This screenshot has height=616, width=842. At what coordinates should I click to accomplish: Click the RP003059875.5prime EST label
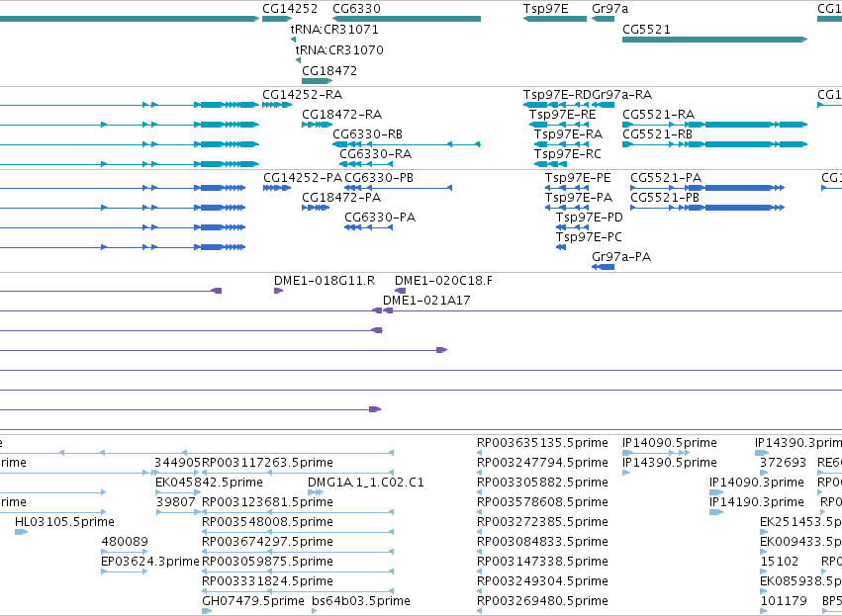pyautogui.click(x=267, y=562)
